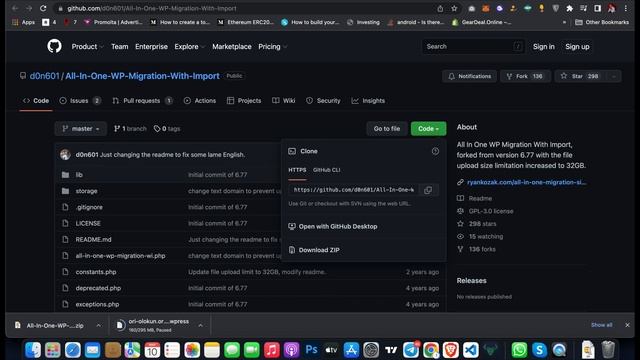This screenshot has width=640, height=360.
Task: Open the Star button dropdown arrow
Action: tap(614, 76)
